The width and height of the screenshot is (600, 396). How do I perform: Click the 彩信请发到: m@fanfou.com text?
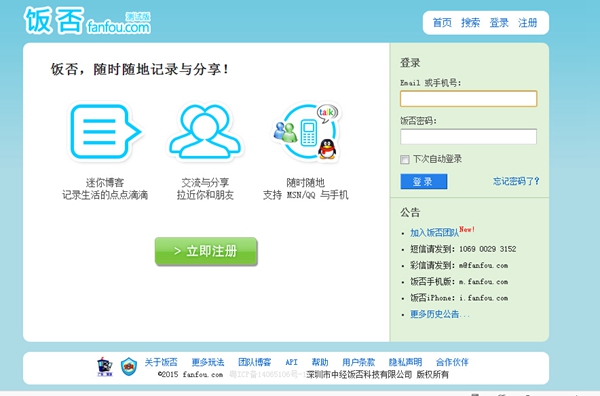459,265
